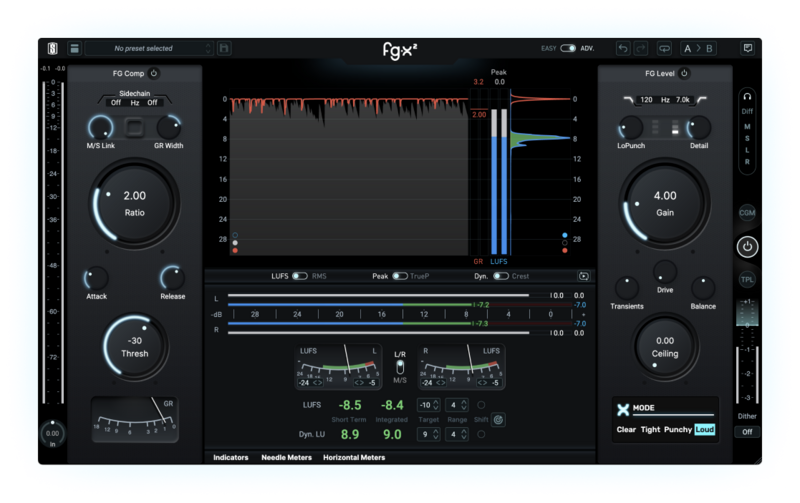Viewport: 800px width, 503px height.
Task: Toggle the L/R to M/S switch
Action: 400,368
